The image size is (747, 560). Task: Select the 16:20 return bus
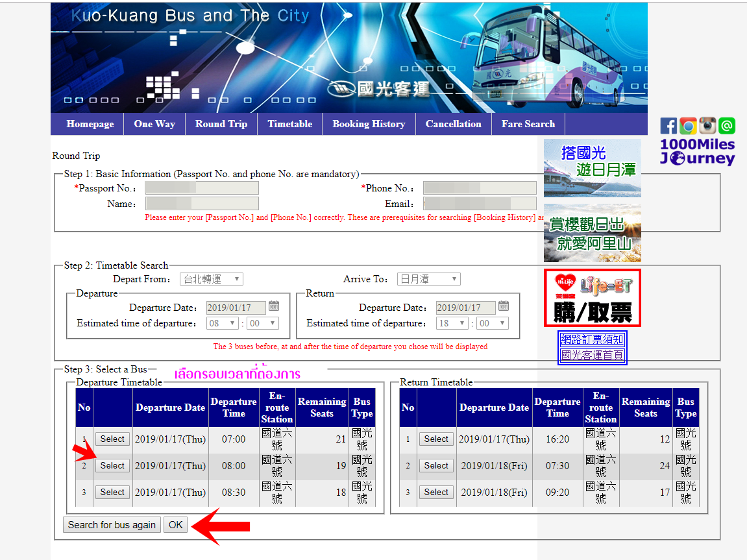pyautogui.click(x=436, y=439)
